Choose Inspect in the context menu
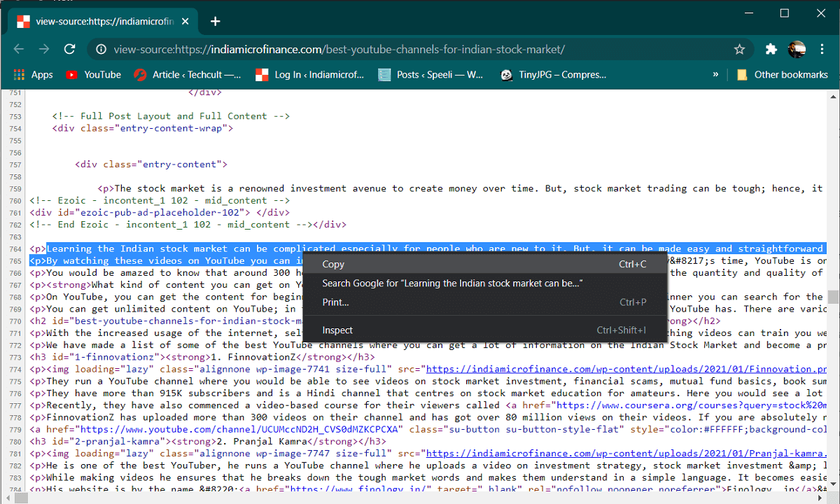Screen dimensions: 840x504 [337, 330]
